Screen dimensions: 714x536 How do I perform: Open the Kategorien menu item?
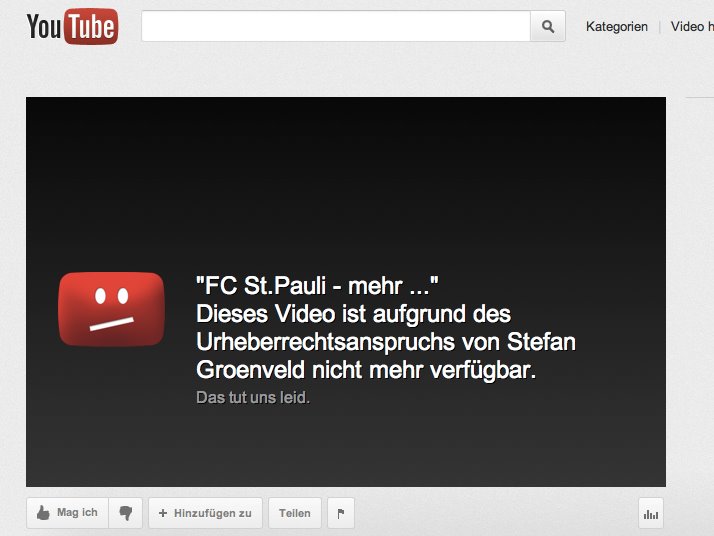617,26
